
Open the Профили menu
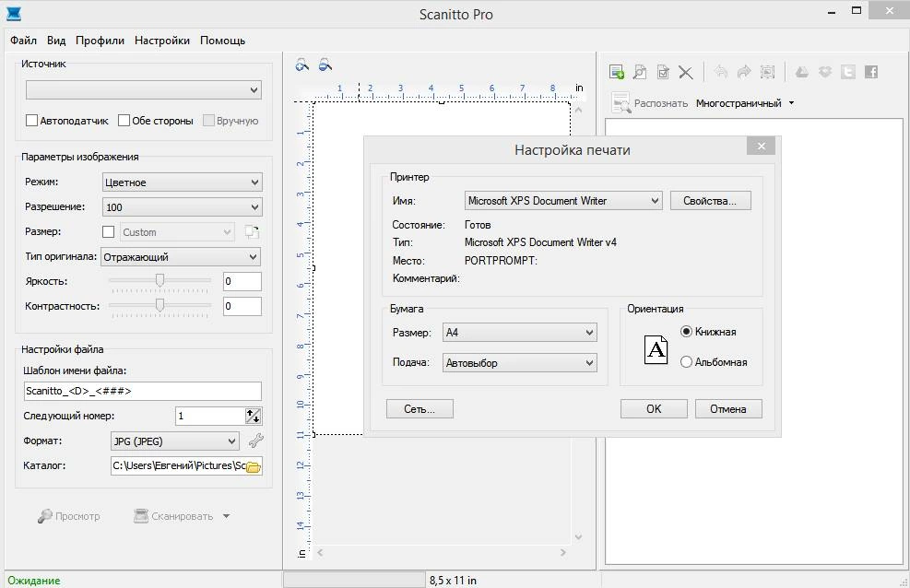[x=100, y=41]
